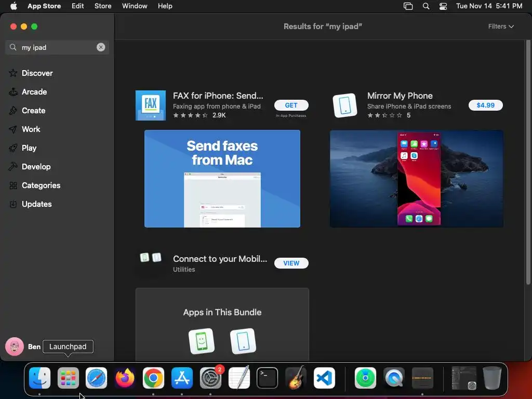Click the blue phone app icon in bundle

tap(243, 341)
